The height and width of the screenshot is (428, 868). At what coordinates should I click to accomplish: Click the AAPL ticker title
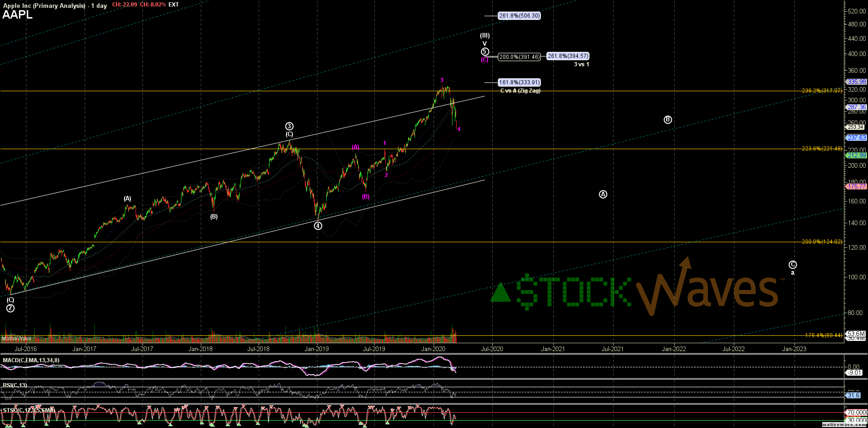tap(18, 15)
